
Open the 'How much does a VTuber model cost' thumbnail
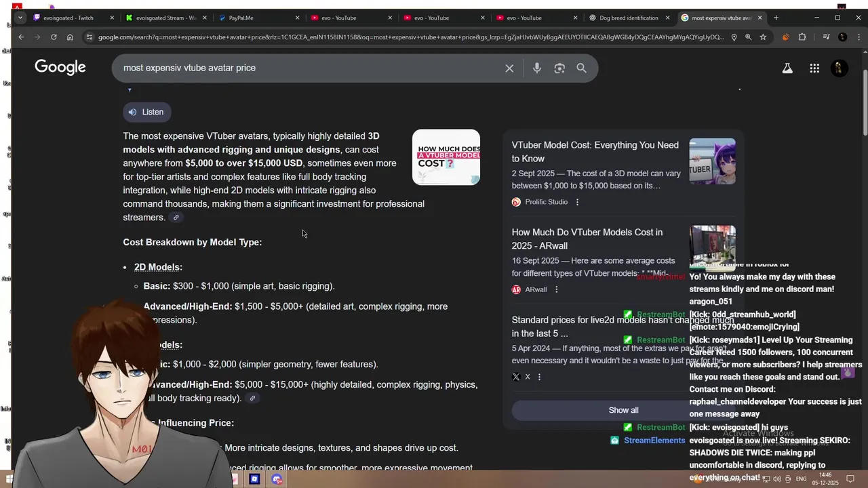tap(446, 157)
